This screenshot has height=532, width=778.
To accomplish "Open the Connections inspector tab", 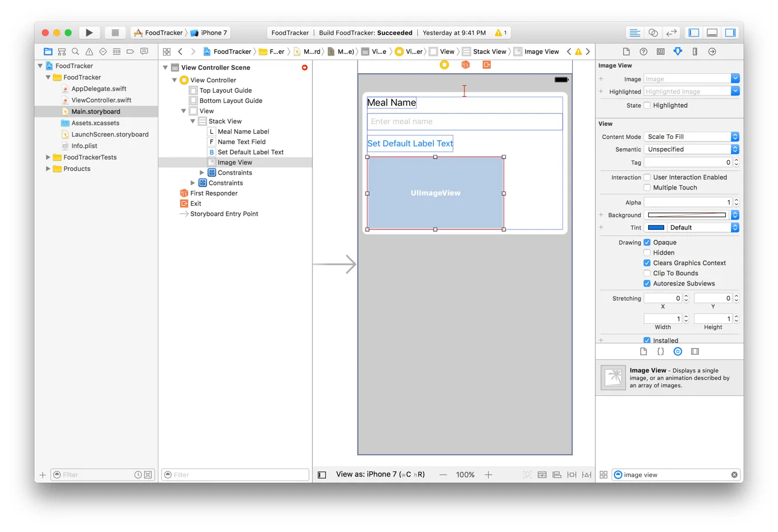I will [712, 51].
